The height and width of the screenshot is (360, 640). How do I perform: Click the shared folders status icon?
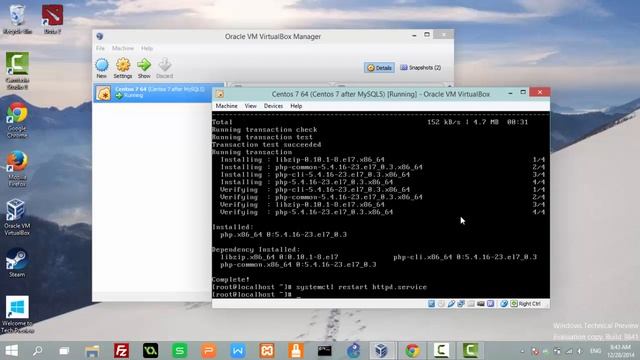(x=471, y=304)
